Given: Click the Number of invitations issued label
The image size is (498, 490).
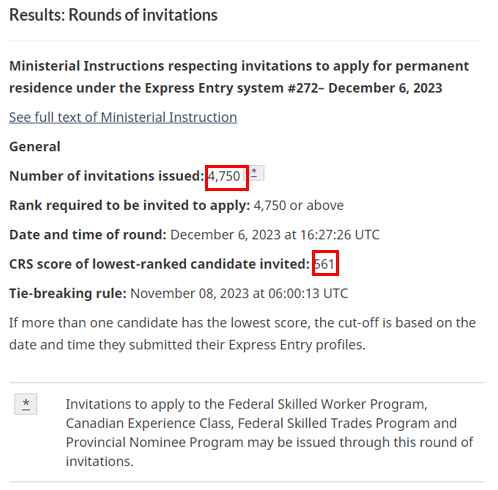Looking at the screenshot, I should [106, 176].
